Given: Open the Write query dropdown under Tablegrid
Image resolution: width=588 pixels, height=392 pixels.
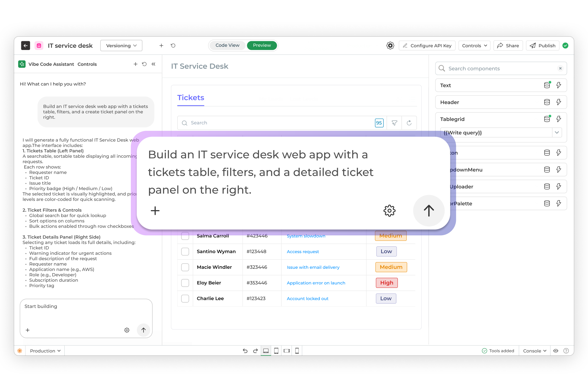Looking at the screenshot, I should point(556,133).
